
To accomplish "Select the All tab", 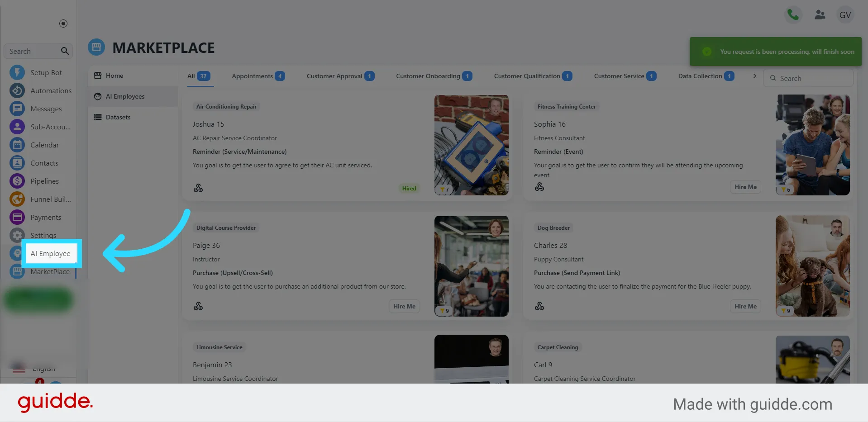I will pos(199,76).
